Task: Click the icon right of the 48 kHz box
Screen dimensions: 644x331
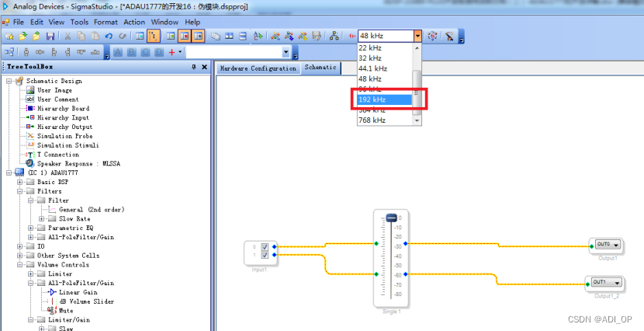Action: point(432,37)
